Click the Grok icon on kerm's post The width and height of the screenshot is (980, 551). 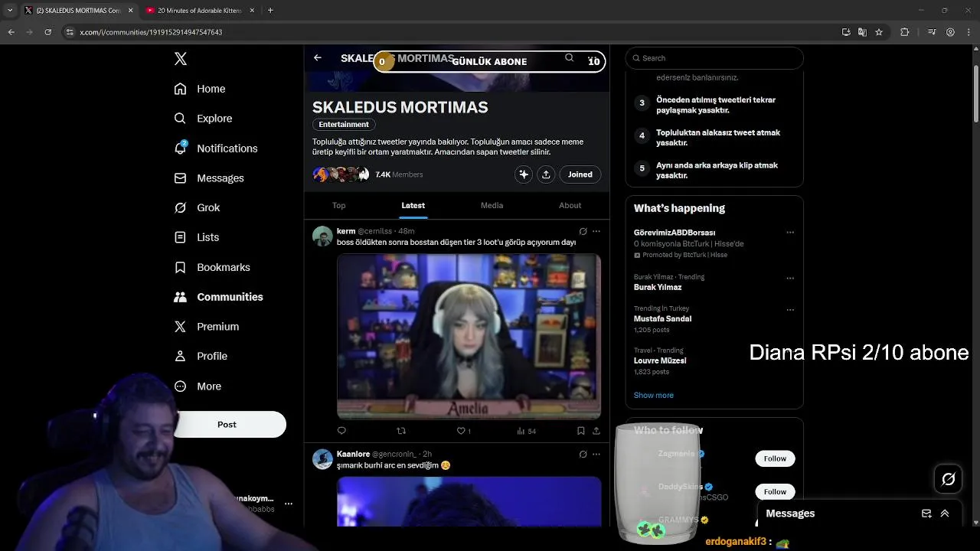(583, 231)
